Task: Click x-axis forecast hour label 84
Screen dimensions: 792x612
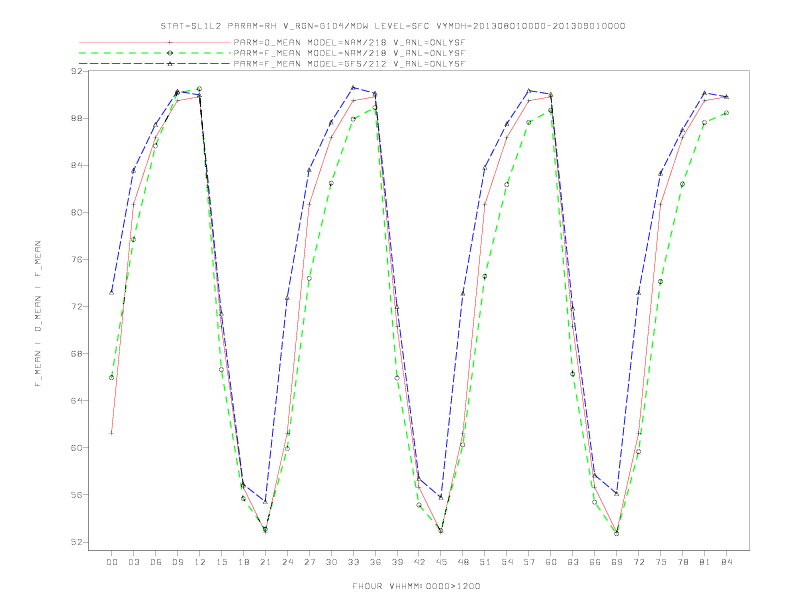Action: [726, 562]
